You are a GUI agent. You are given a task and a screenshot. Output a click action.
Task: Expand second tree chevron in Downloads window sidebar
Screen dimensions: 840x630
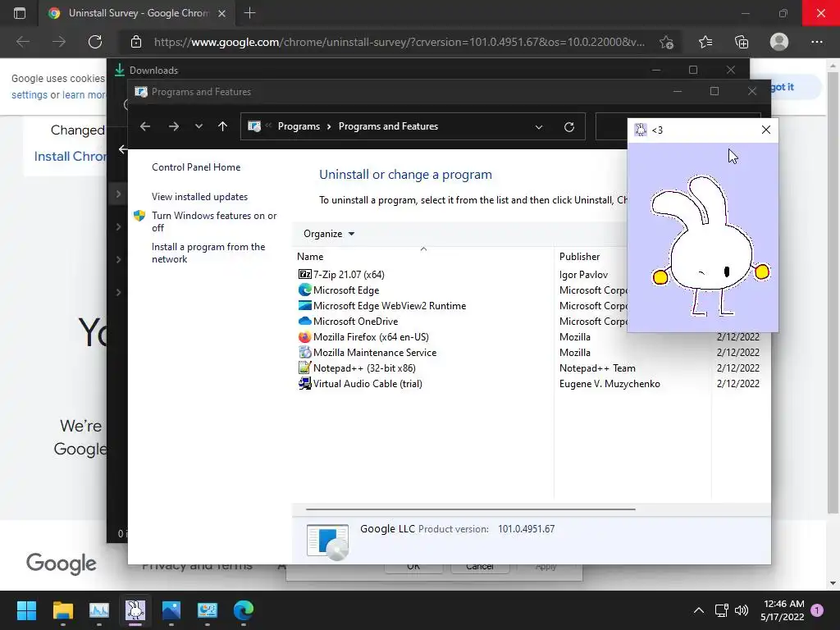click(118, 226)
